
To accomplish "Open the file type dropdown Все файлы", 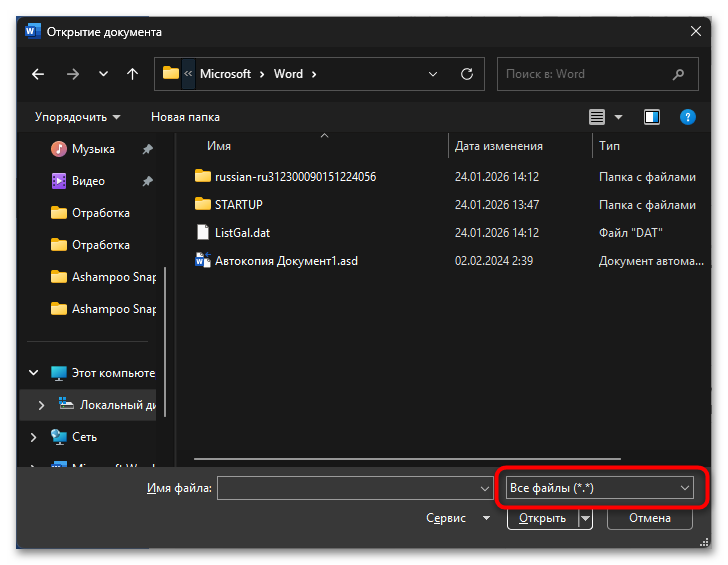I will pyautogui.click(x=600, y=488).
